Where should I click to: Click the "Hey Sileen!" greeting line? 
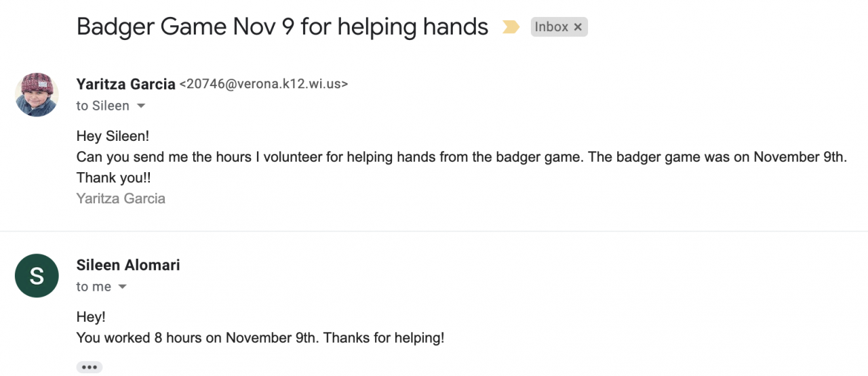tap(113, 136)
